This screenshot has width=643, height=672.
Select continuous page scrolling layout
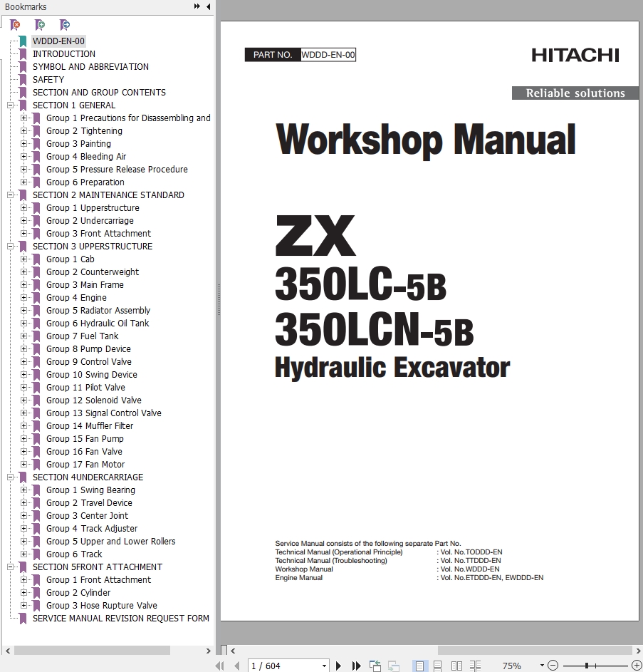point(437,666)
